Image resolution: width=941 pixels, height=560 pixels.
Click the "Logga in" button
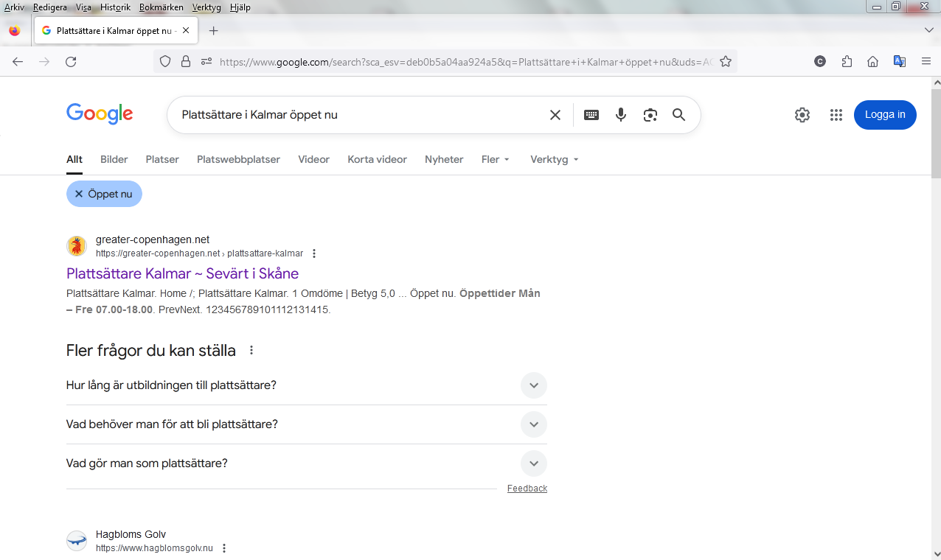click(885, 115)
